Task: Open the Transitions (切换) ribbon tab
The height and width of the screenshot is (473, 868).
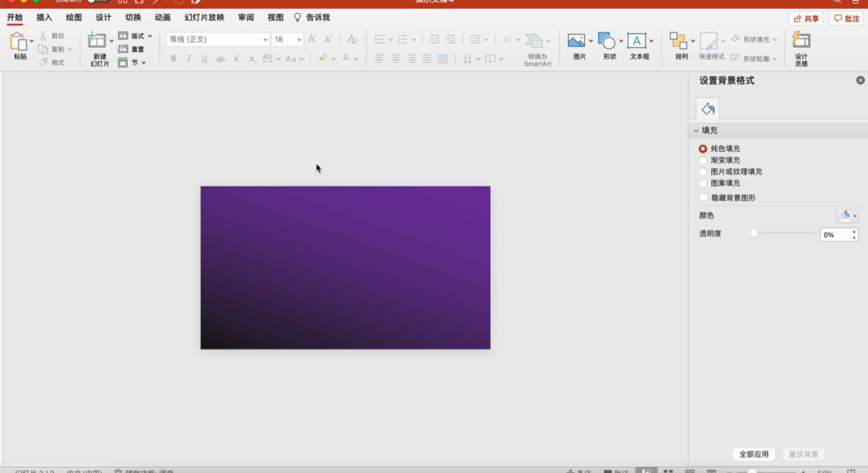Action: [133, 18]
